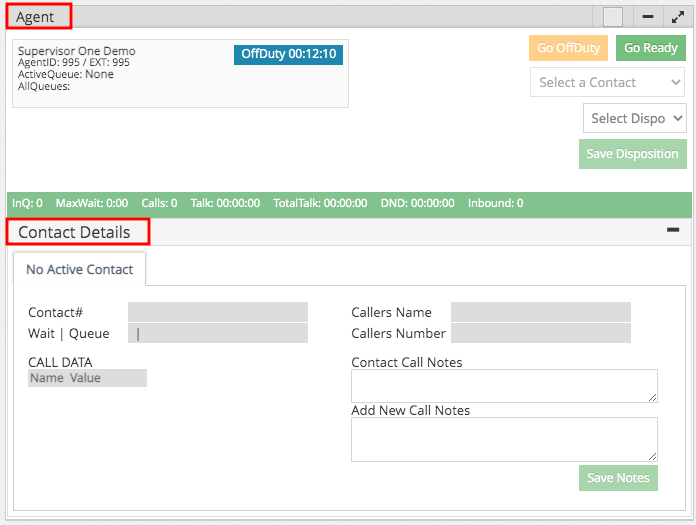
Task: Click the resize grip of Contact Call Notes
Action: (x=652, y=398)
